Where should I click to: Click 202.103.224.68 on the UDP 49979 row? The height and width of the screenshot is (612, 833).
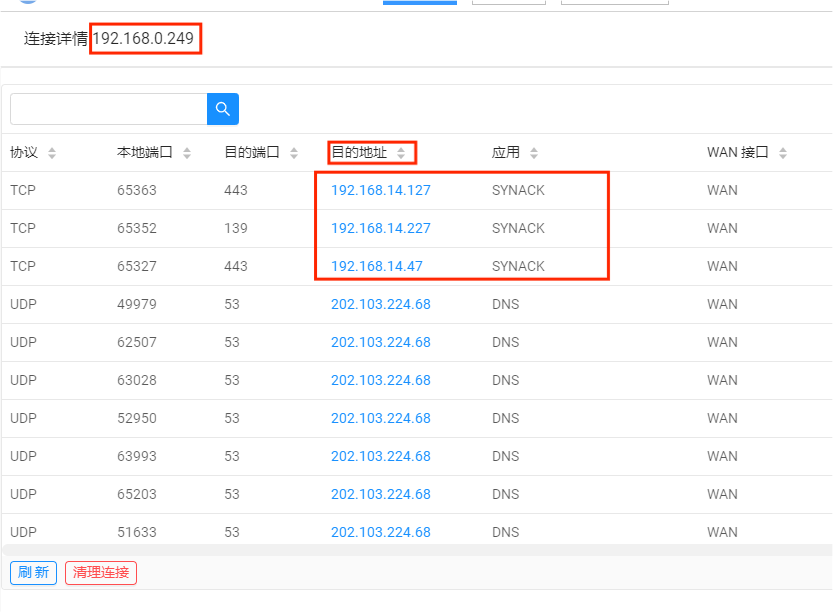coord(380,304)
